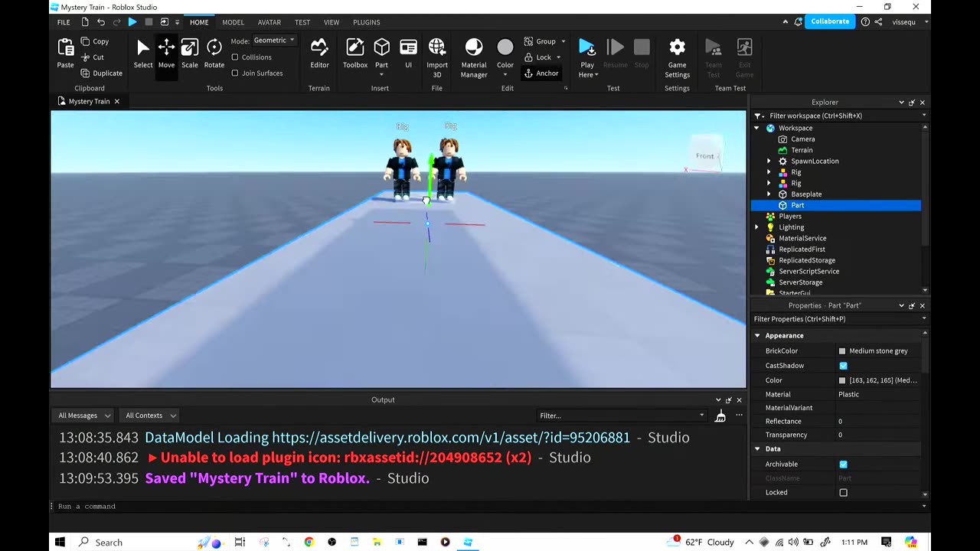Insert a new Part
Image resolution: width=980 pixels, height=551 pixels.
381,54
